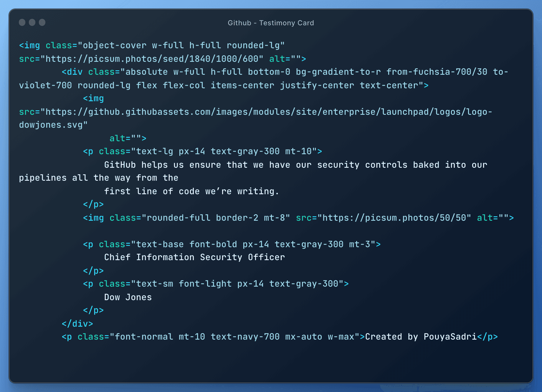Click the 'object-cover w-full h-full rounded-lg' class string

[181, 45]
